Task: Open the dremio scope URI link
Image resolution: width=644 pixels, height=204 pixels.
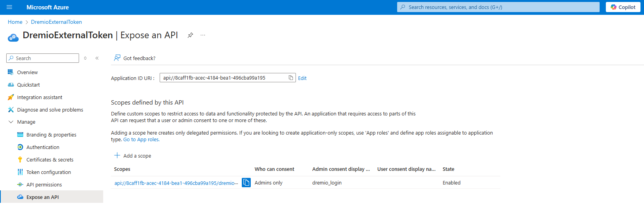Action: tap(176, 183)
